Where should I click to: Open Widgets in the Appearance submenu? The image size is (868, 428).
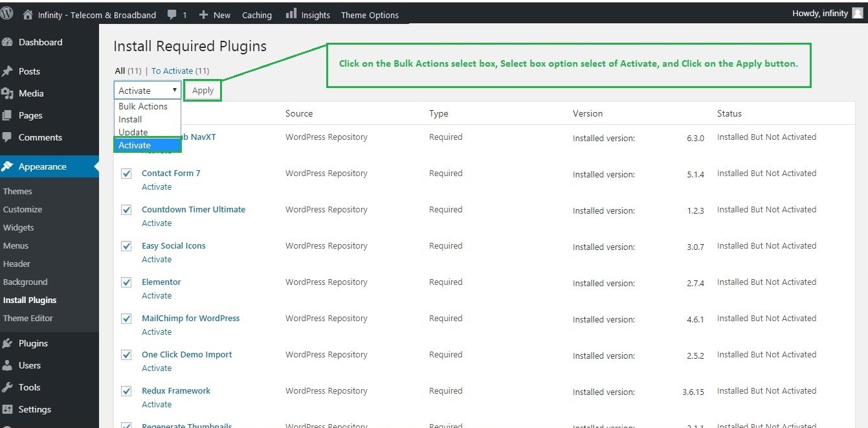click(19, 227)
